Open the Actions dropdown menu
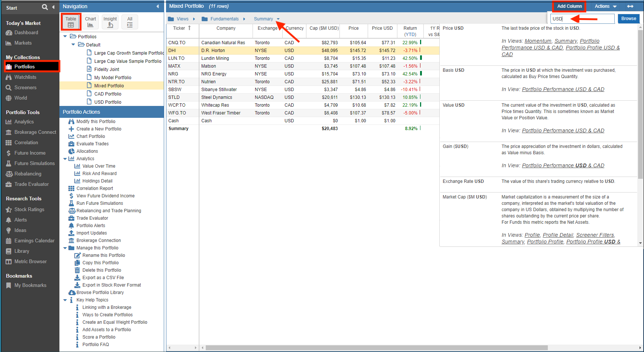Screen dimensions: 644x352 click(x=605, y=6)
